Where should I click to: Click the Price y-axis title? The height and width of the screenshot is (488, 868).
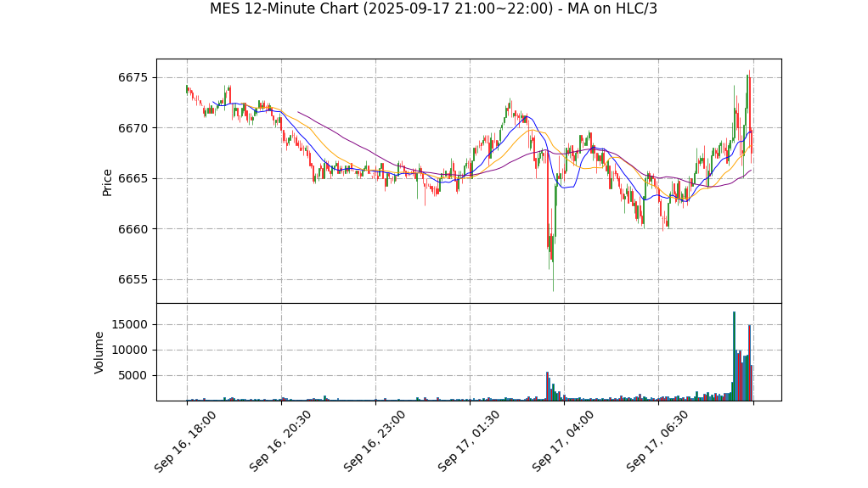pyautogui.click(x=107, y=182)
